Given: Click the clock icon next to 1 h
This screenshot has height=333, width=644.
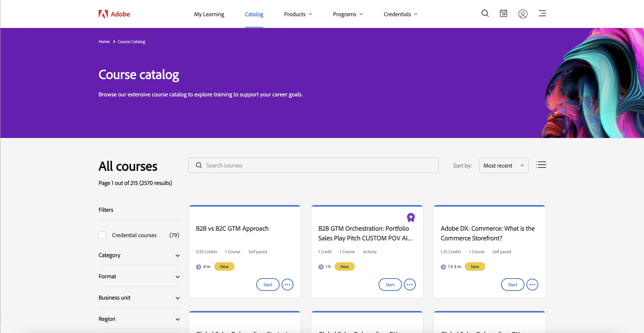Looking at the screenshot, I should coord(321,267).
